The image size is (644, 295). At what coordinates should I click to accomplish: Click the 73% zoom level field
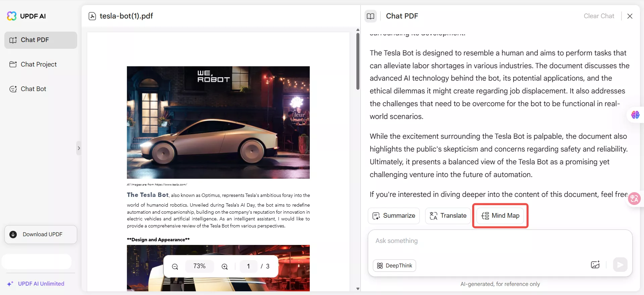click(199, 266)
